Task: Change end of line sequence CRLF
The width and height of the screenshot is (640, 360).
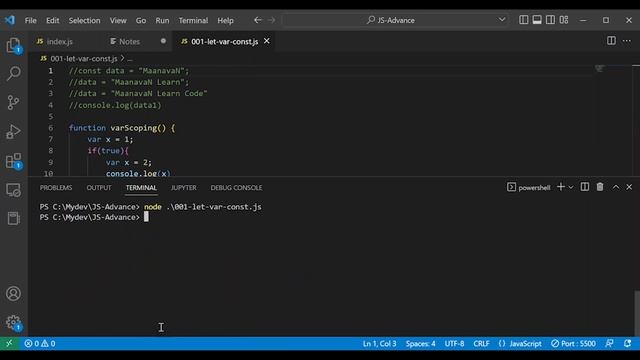Action: point(481,343)
